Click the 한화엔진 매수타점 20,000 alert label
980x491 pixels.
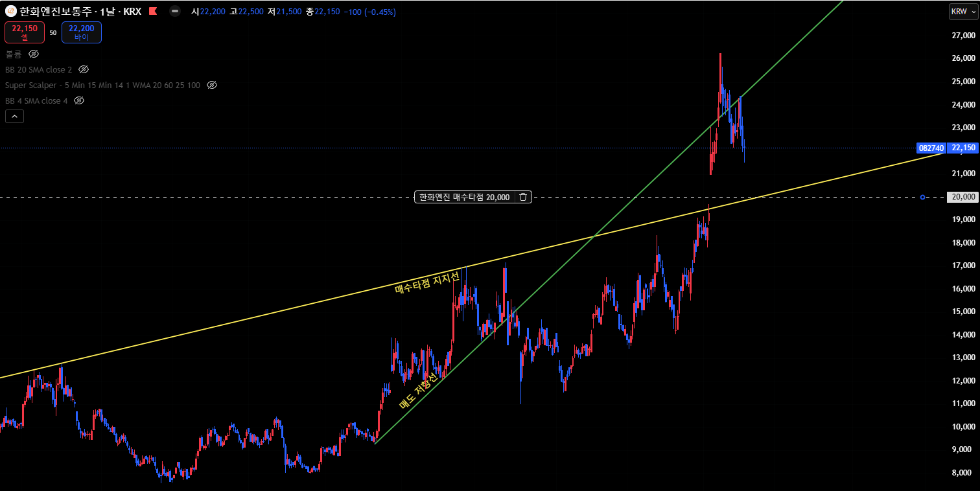464,197
